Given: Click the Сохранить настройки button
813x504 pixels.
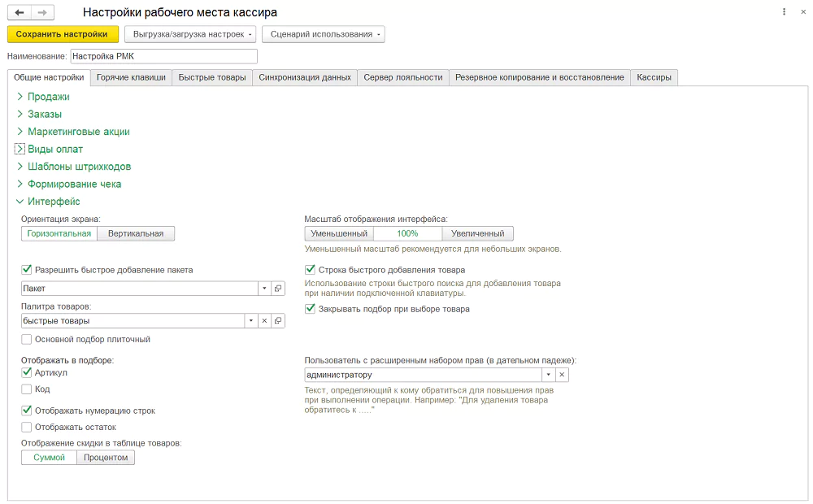Looking at the screenshot, I should pos(63,34).
